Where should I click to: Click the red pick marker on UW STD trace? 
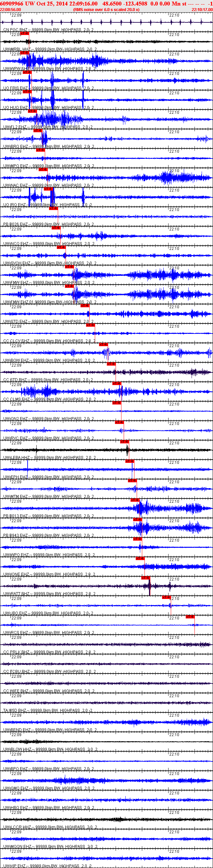coord(85,306)
